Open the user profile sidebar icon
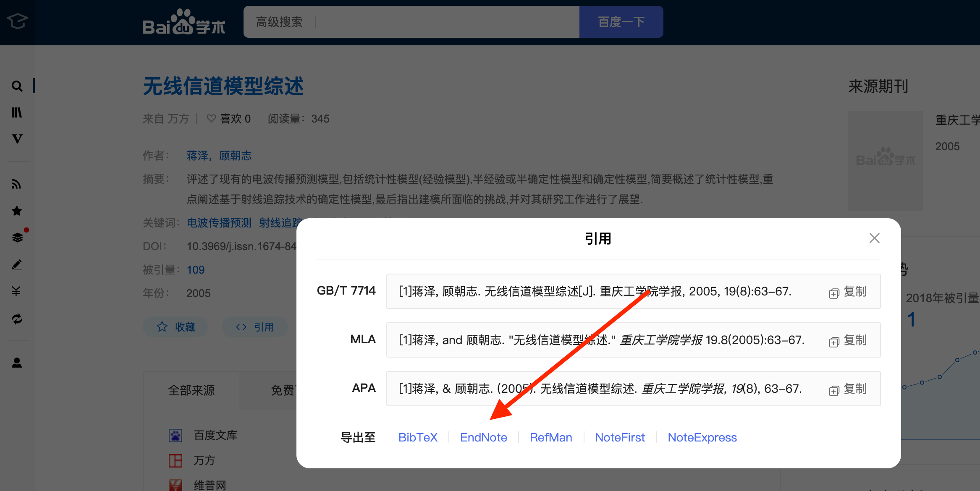Screen dimensions: 980x491 coord(17,363)
